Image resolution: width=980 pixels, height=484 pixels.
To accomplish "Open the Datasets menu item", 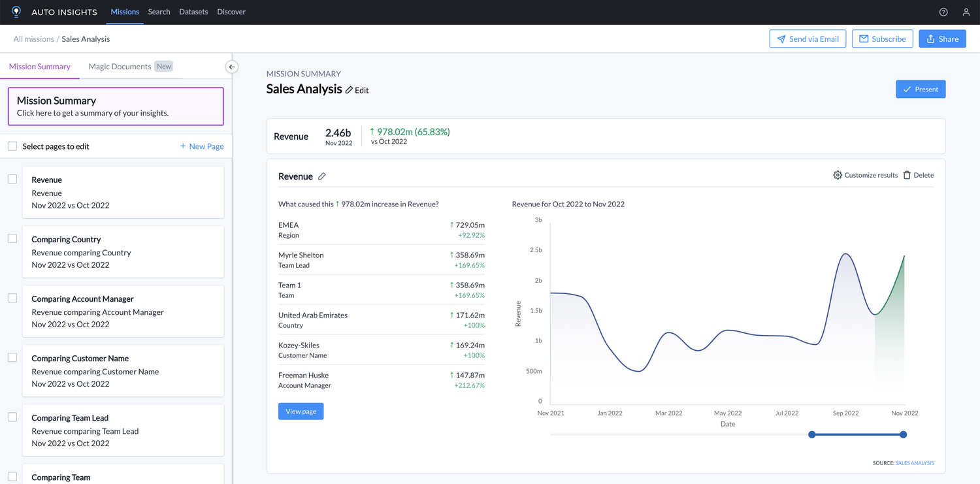I will pyautogui.click(x=193, y=12).
